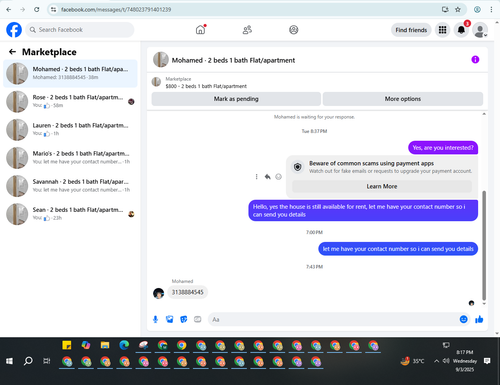Open emoji picker in message box
The width and height of the screenshot is (500, 385).
pos(464,319)
